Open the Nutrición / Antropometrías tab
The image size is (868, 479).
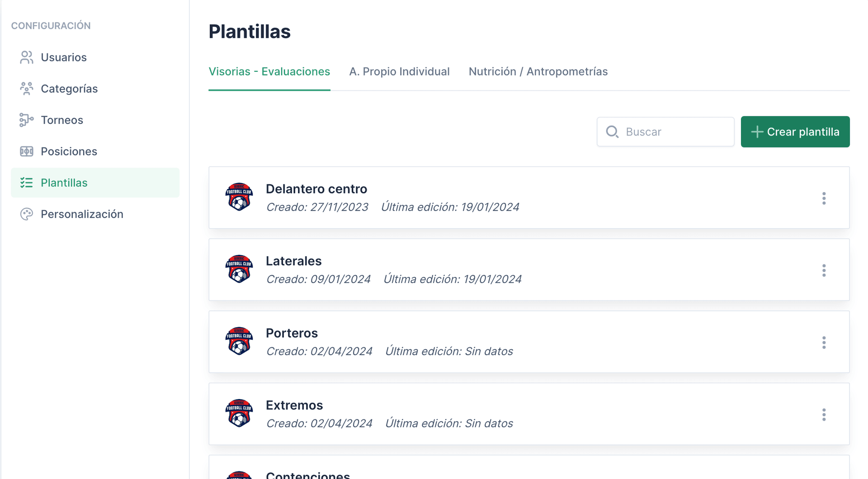pyautogui.click(x=538, y=71)
